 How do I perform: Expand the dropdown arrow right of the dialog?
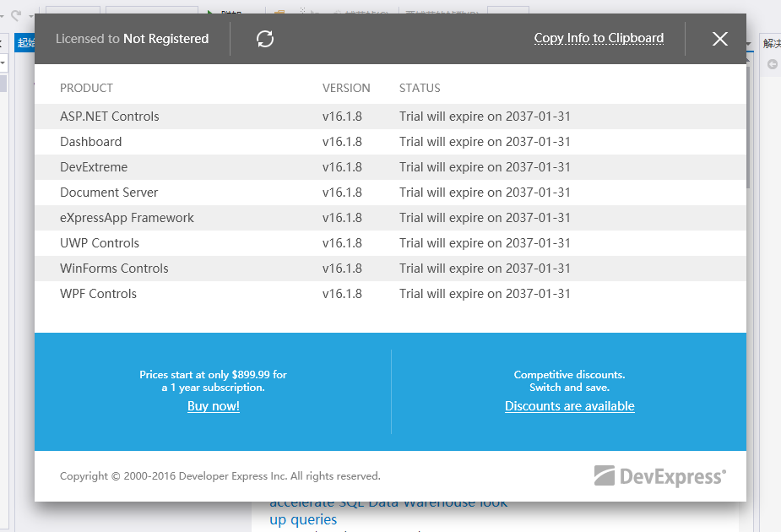pyautogui.click(x=749, y=44)
